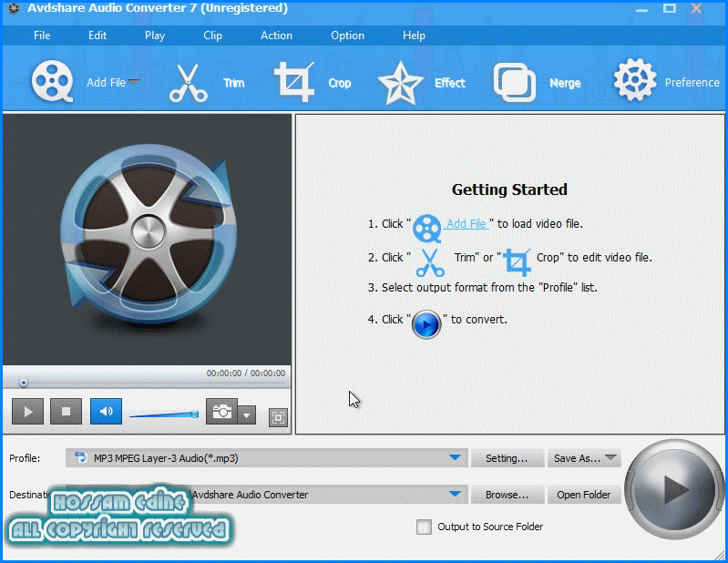Select the Crop tool in toolbar

tap(294, 82)
